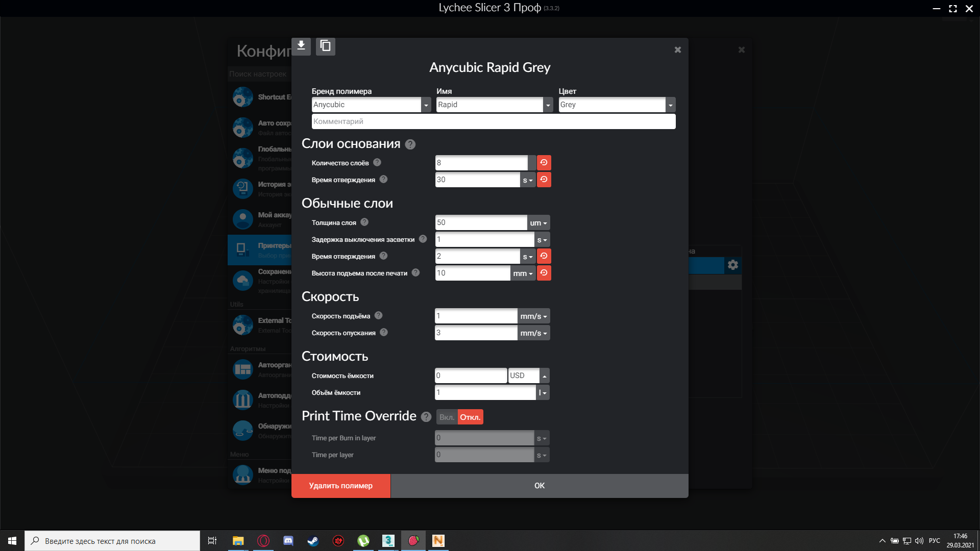Reset normal layers cure time value

[544, 256]
